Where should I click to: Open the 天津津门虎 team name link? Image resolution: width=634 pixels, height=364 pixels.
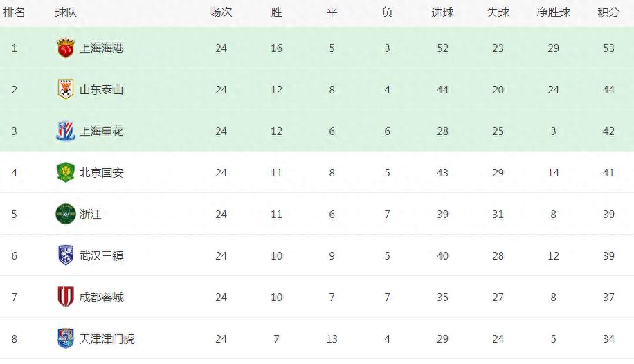point(107,339)
